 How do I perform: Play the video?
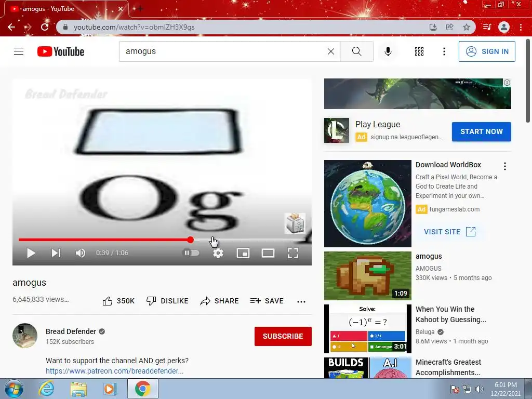click(31, 253)
